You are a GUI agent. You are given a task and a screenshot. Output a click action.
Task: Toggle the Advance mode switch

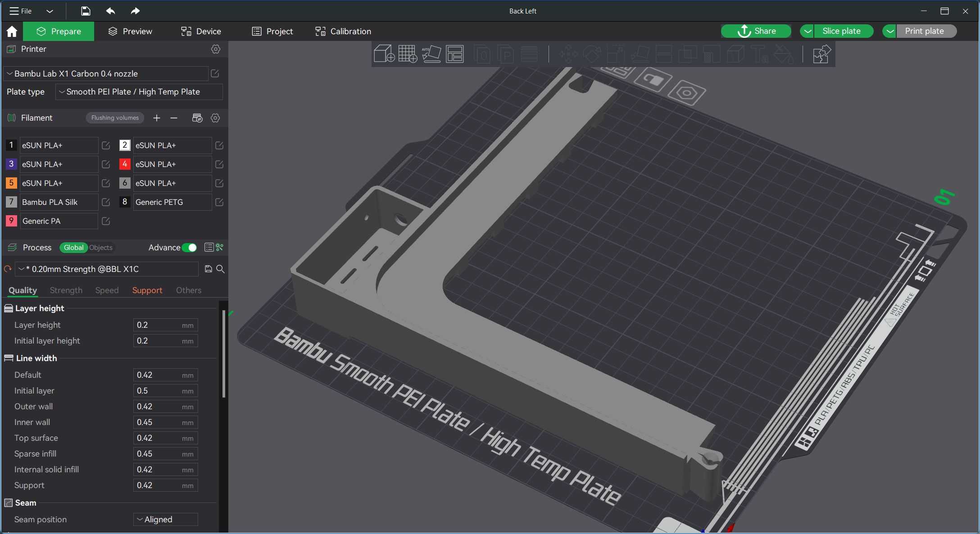click(x=190, y=248)
